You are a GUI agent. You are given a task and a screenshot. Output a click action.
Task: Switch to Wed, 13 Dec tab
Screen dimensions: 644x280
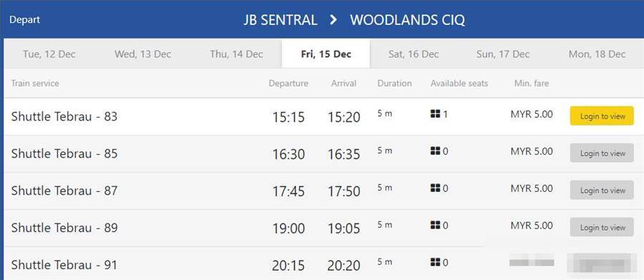tap(143, 54)
